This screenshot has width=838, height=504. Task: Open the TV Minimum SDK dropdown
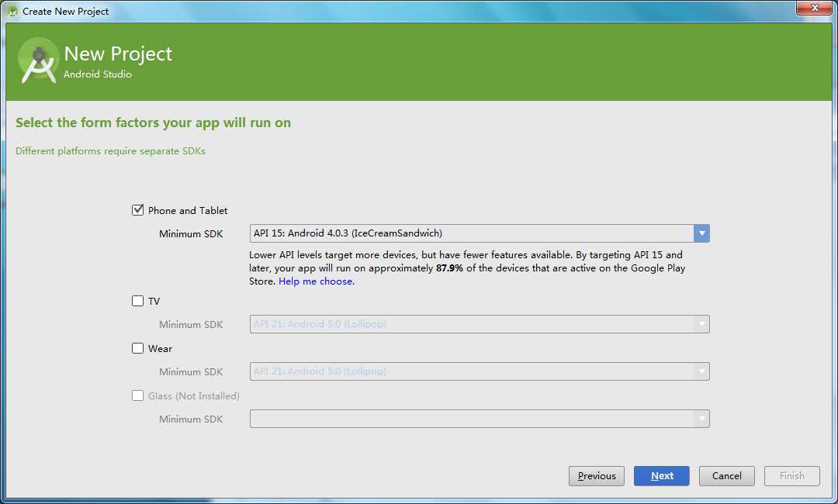point(480,324)
